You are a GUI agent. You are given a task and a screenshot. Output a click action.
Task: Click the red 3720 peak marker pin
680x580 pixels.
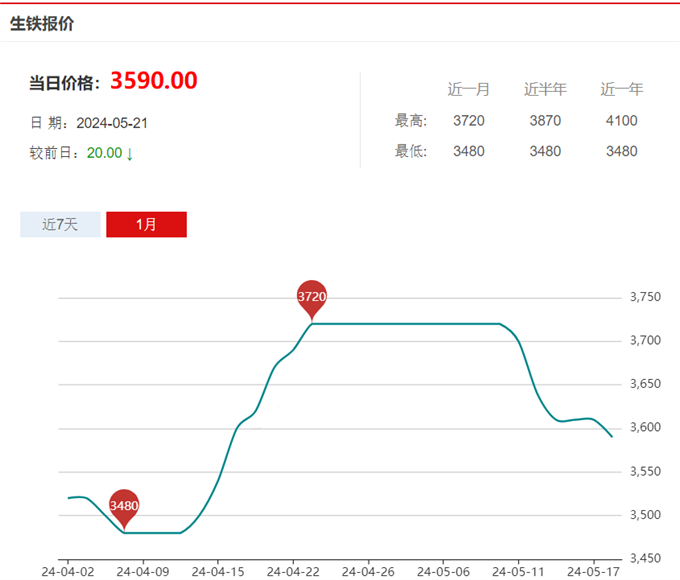[312, 297]
